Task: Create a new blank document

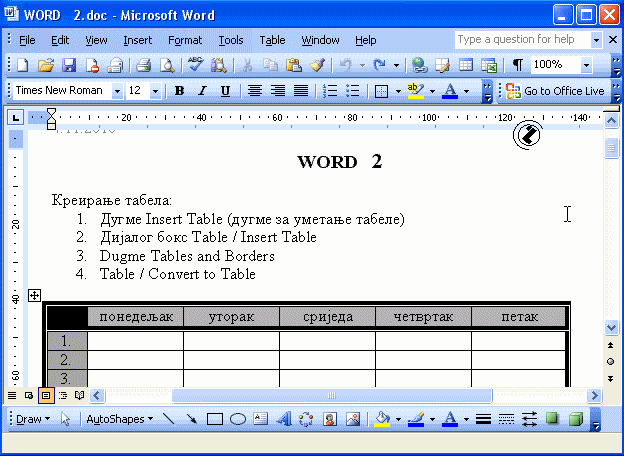Action: (x=22, y=65)
